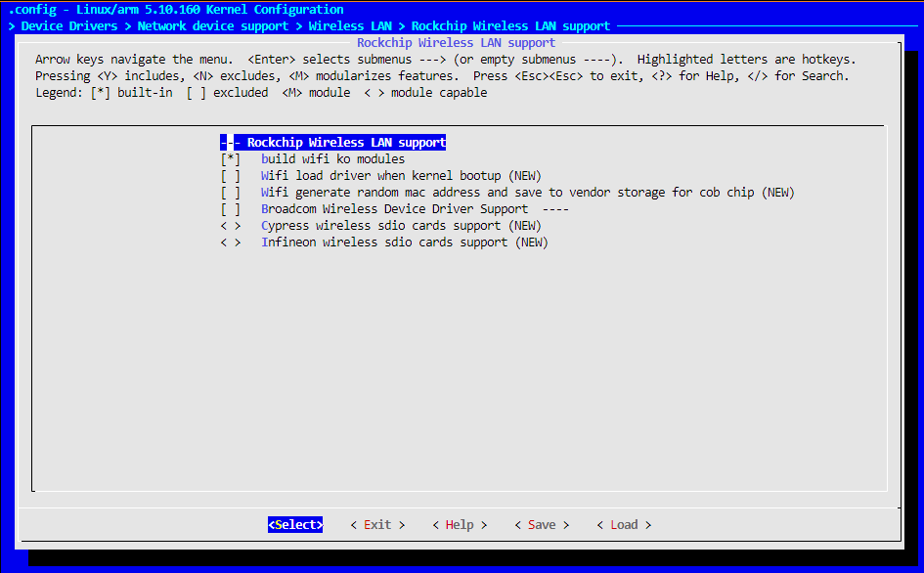Toggle Wifi generate random mac address option

tap(231, 193)
